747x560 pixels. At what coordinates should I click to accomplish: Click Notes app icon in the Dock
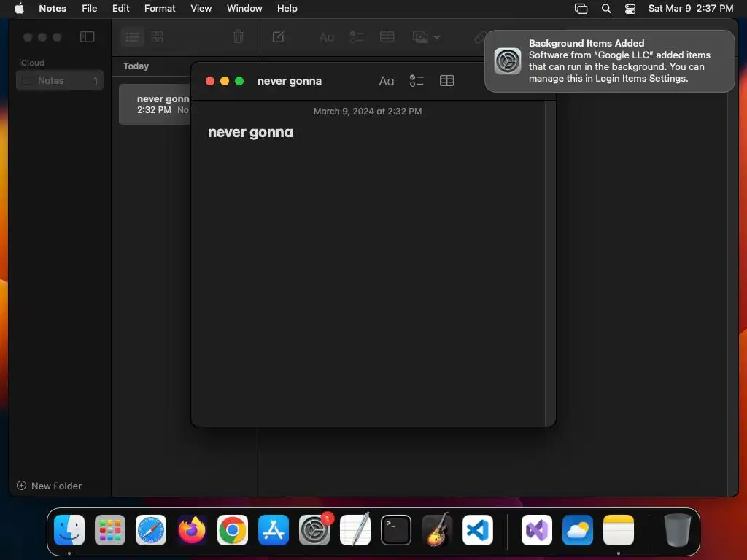coord(619,530)
